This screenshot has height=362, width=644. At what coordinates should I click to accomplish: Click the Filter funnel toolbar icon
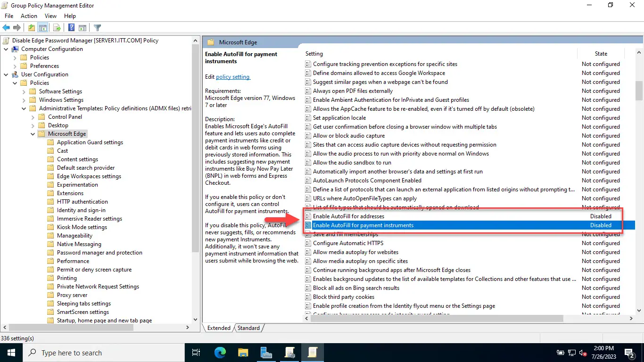click(x=97, y=28)
